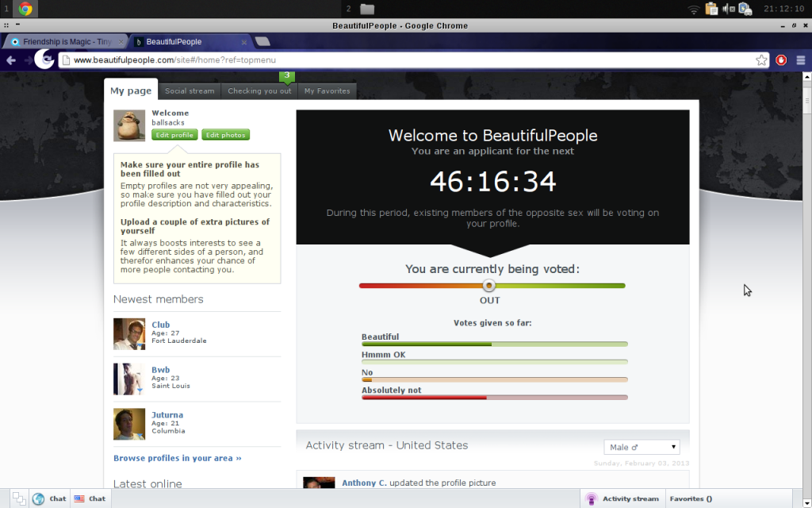This screenshot has width=812, height=508.
Task: Switch to the Social stream tab
Action: pyautogui.click(x=190, y=90)
